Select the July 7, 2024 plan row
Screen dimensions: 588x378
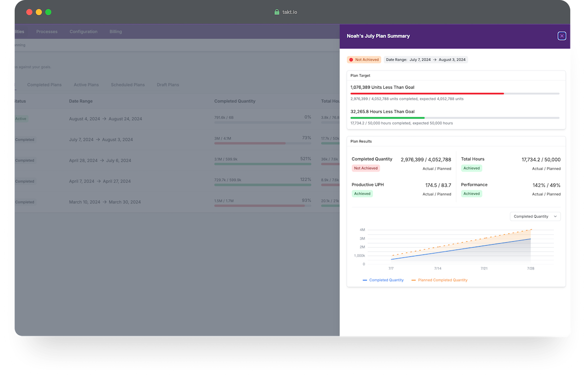click(177, 140)
